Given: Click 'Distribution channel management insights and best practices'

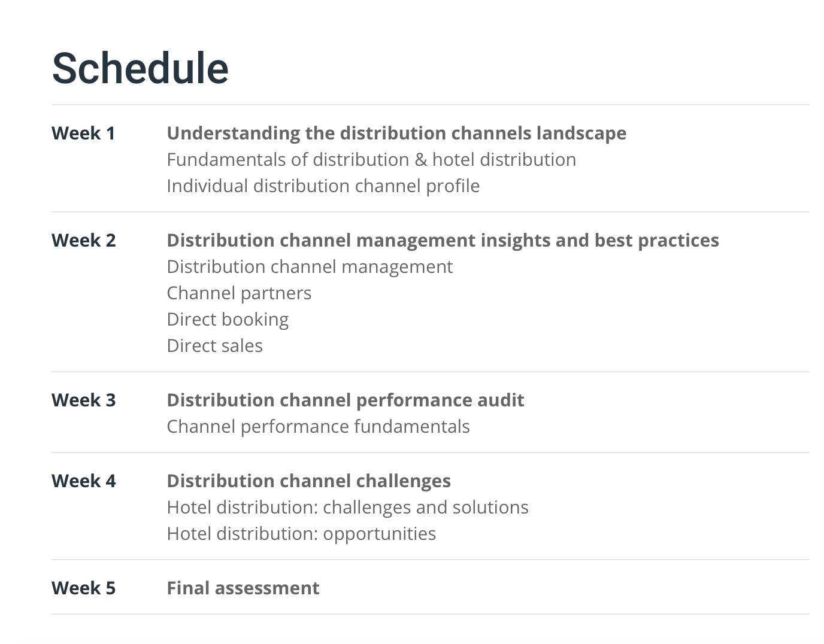Looking at the screenshot, I should tap(443, 241).
